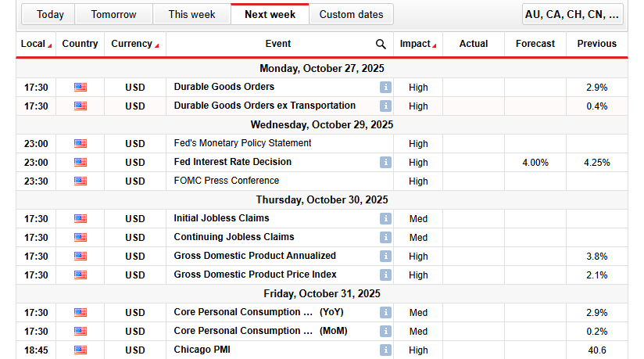Click the search magnifier in Event header
Viewport: 644px width, 359px height.
pos(381,45)
